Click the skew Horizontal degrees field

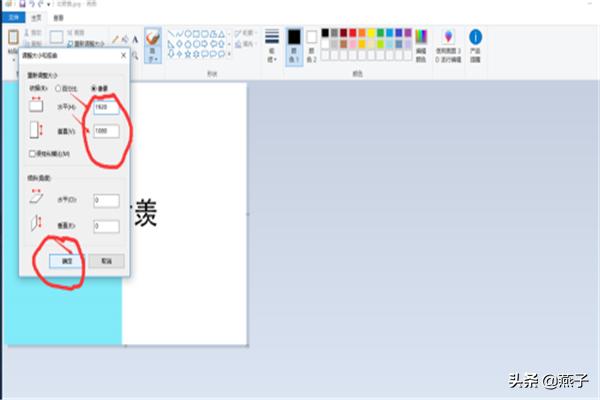(106, 200)
